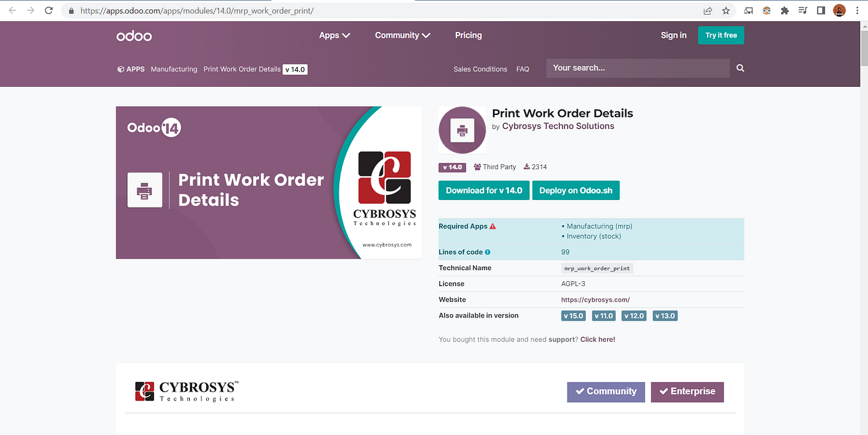Click the red warning triangle beside Required Apps
The height and width of the screenshot is (435, 868).
pyautogui.click(x=491, y=225)
